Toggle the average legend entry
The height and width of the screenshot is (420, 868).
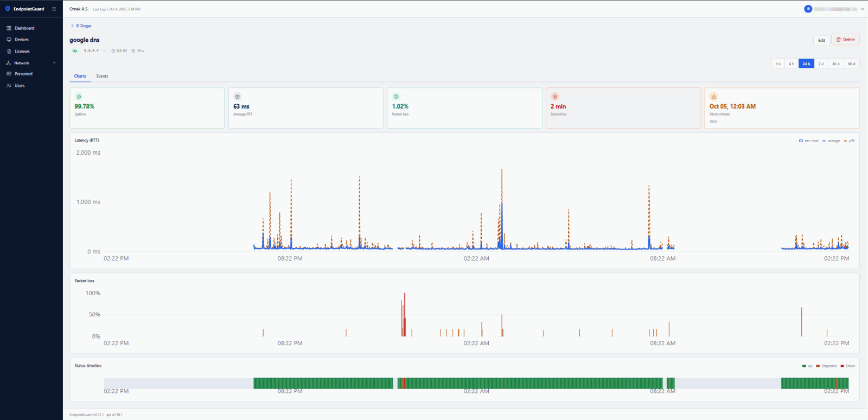tap(831, 141)
